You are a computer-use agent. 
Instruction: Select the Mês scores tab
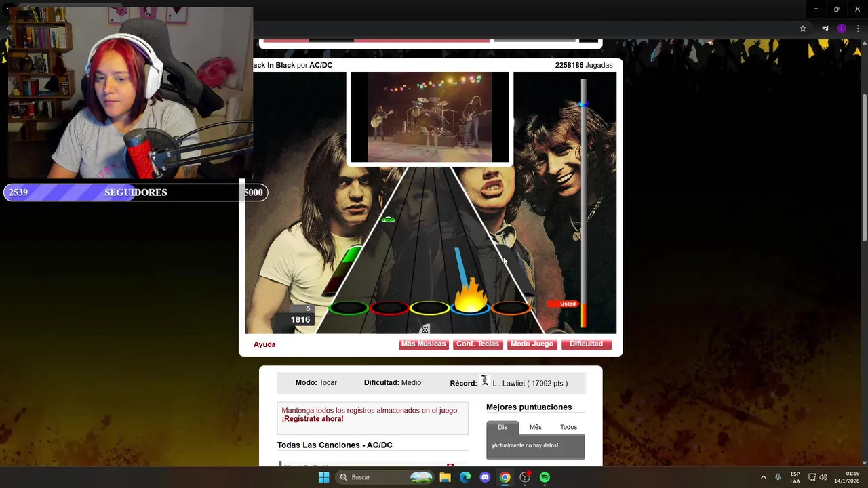coord(536,427)
